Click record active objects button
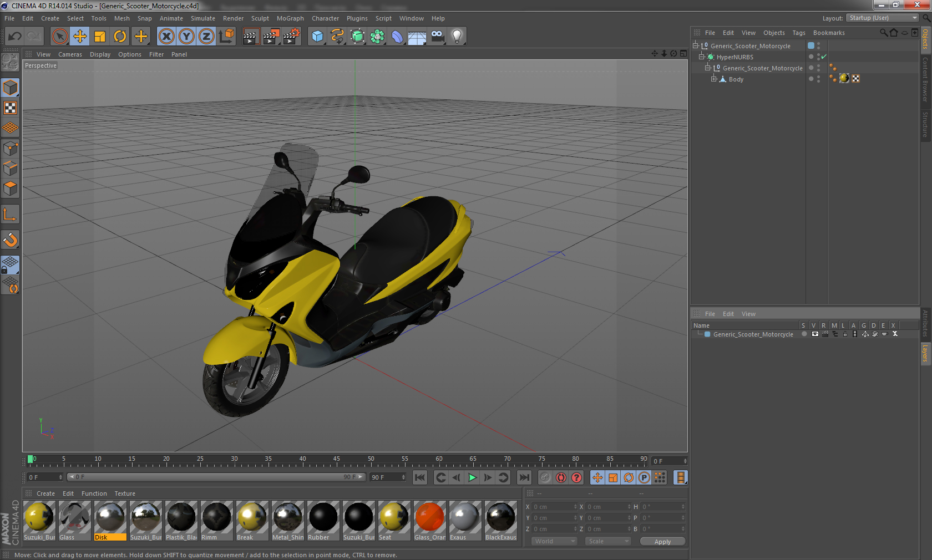Screen dimensions: 932x560 pos(545,477)
